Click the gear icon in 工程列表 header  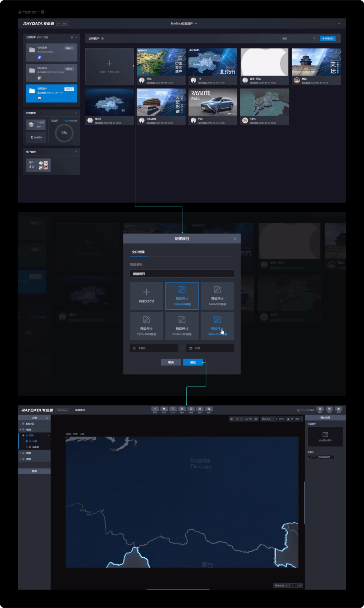click(x=72, y=37)
